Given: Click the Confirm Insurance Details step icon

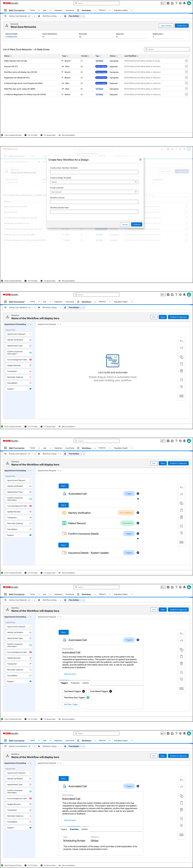Looking at the screenshot, I should point(64,534).
